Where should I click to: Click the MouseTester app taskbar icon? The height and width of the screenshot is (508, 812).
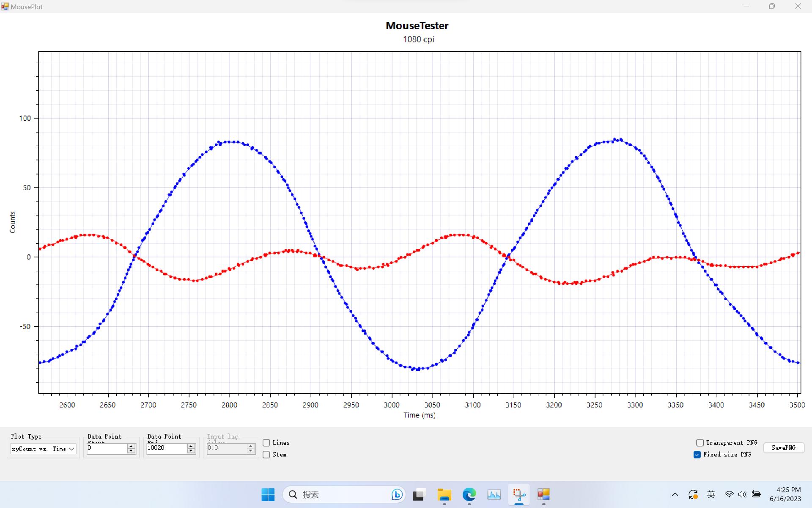(x=543, y=494)
